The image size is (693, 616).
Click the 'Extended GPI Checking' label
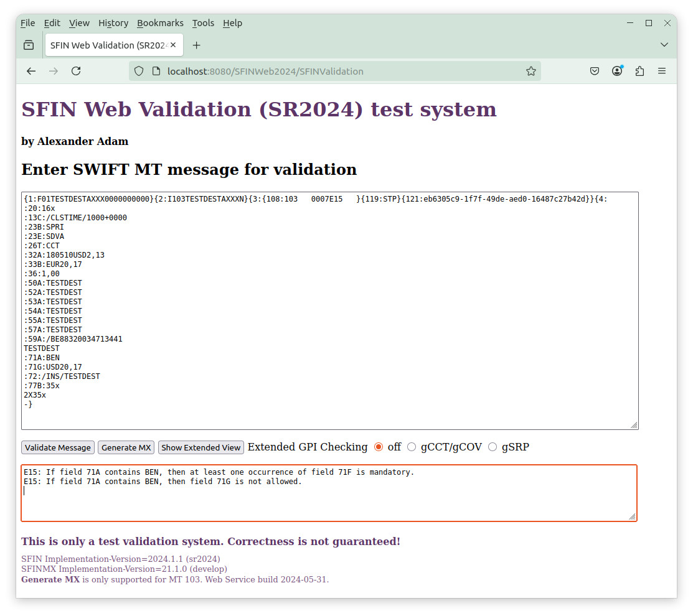coord(308,447)
